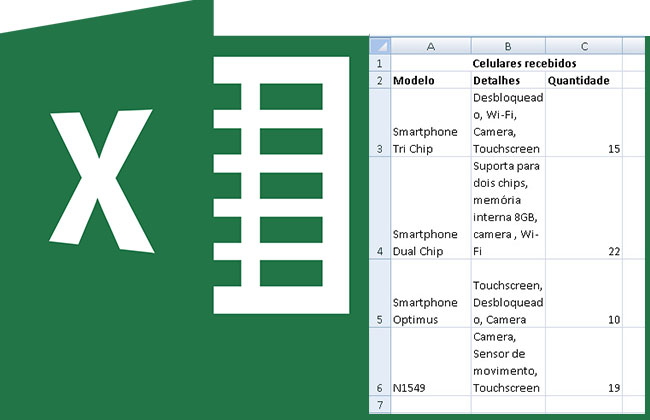
Task: Select quantity cell with value 19
Action: 584,362
